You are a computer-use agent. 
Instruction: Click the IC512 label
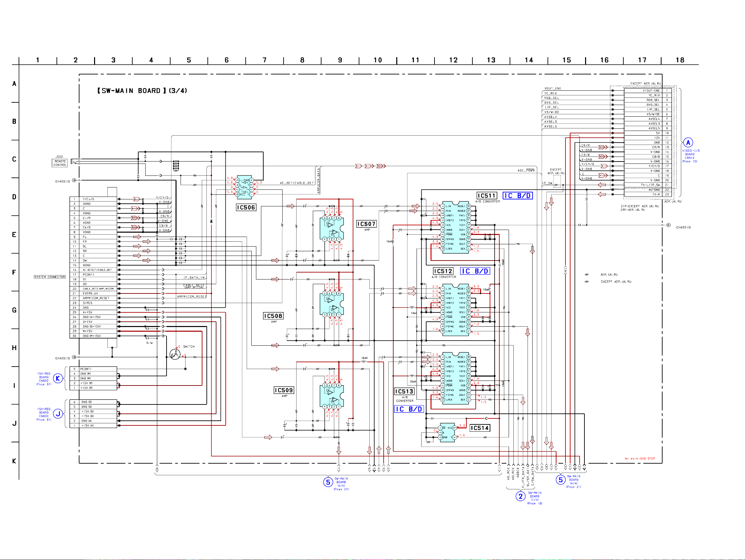tap(443, 271)
